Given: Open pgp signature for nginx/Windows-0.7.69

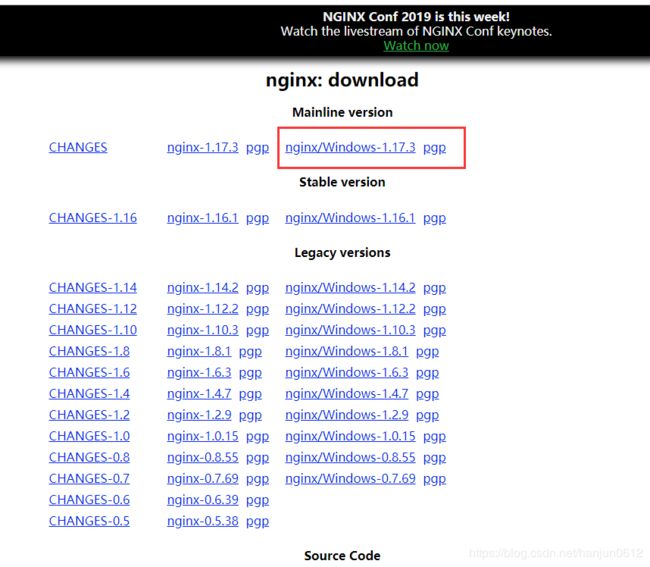Looking at the screenshot, I should [x=434, y=479].
